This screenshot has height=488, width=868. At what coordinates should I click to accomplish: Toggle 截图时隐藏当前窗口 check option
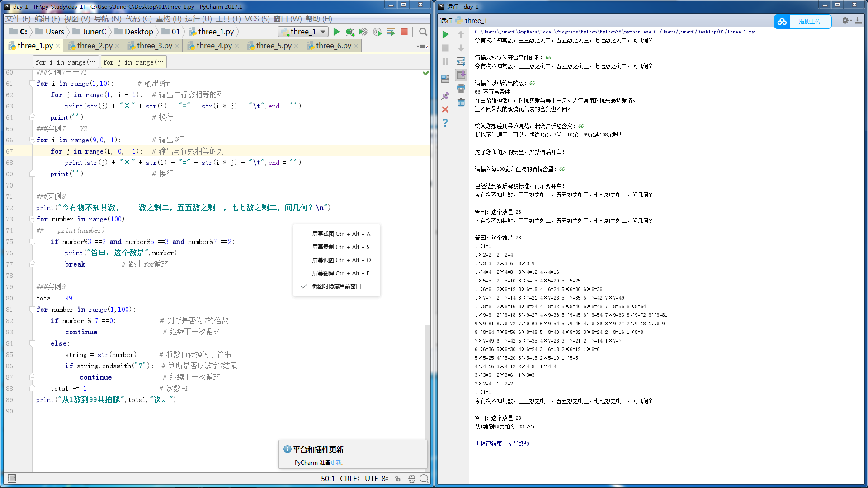pyautogui.click(x=336, y=286)
